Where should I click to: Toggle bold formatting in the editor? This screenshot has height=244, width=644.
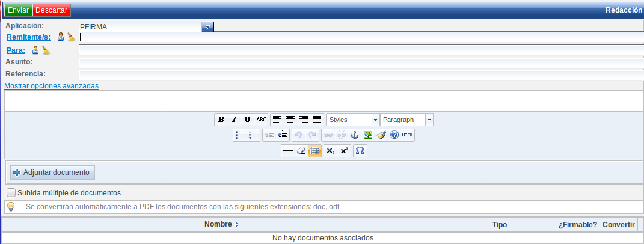tap(221, 120)
